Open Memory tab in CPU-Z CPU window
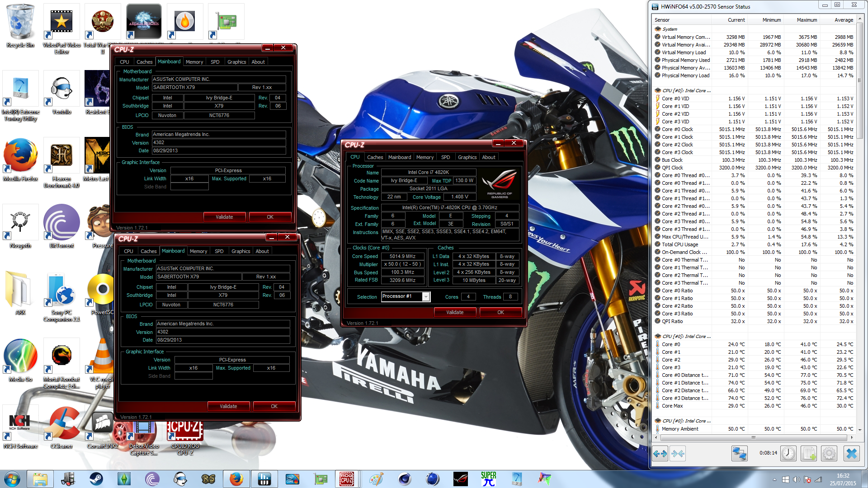This screenshot has height=488, width=868. click(425, 157)
